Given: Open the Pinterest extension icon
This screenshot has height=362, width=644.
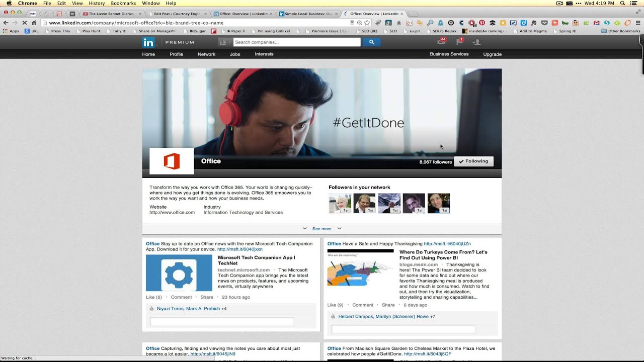Looking at the screenshot, I should pyautogui.click(x=481, y=23).
